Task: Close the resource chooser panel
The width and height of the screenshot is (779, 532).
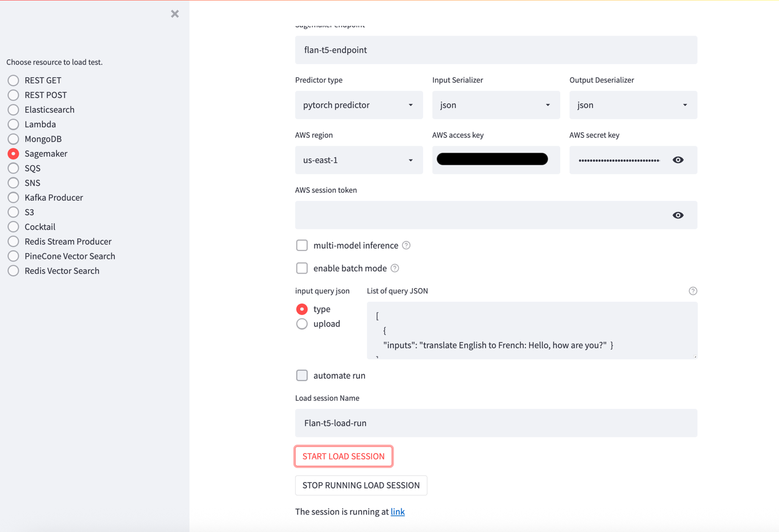Action: (x=175, y=14)
